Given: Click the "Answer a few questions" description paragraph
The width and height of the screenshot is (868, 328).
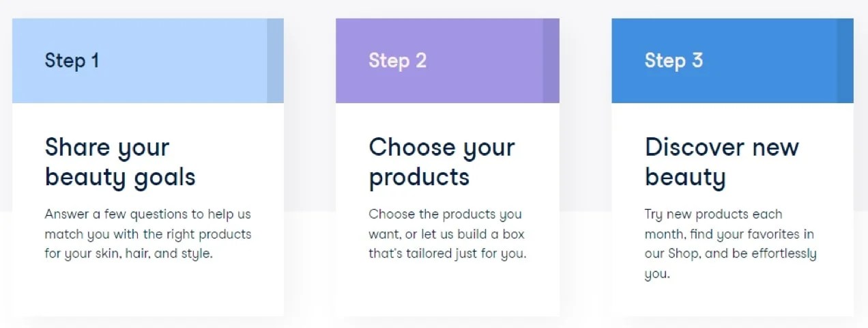Looking at the screenshot, I should [x=148, y=234].
